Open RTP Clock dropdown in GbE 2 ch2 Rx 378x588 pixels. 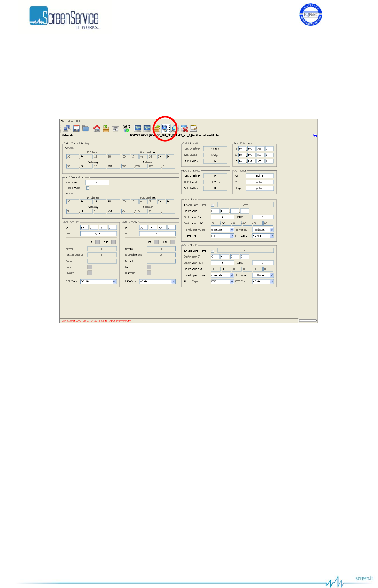(173, 282)
